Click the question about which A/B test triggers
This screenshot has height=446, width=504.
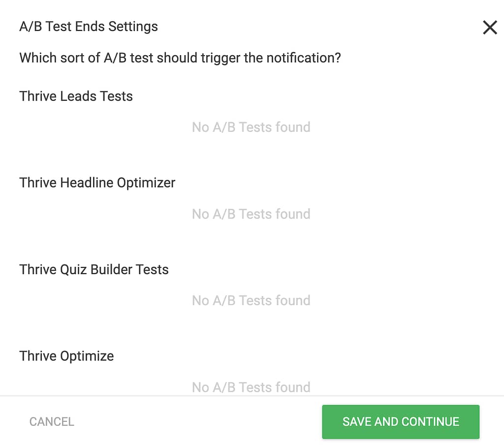[x=180, y=58]
